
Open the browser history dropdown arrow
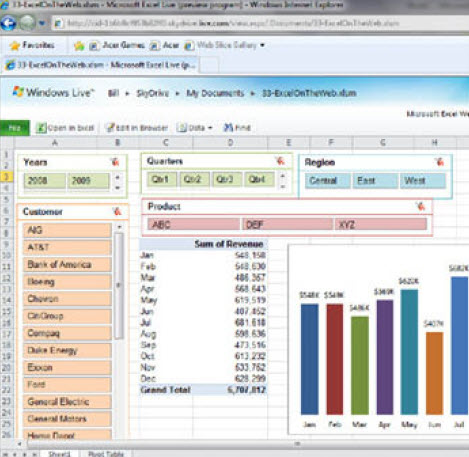pos(42,23)
